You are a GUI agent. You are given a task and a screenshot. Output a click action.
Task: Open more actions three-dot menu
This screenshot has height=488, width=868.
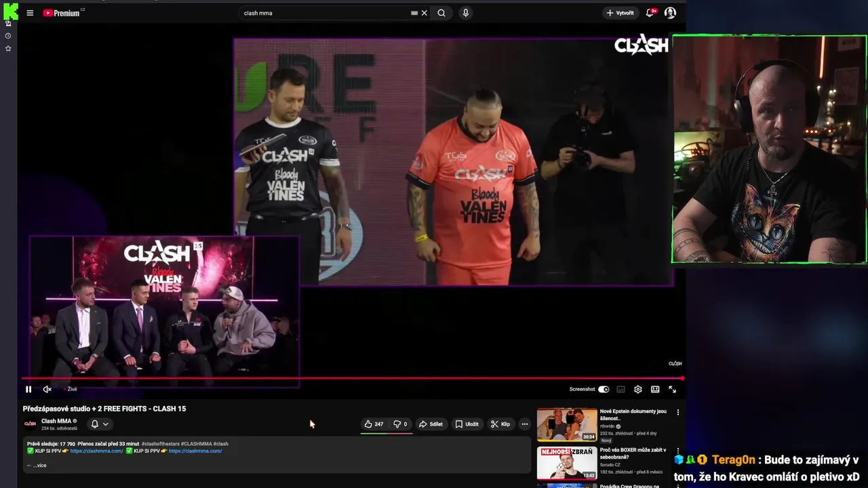click(525, 424)
